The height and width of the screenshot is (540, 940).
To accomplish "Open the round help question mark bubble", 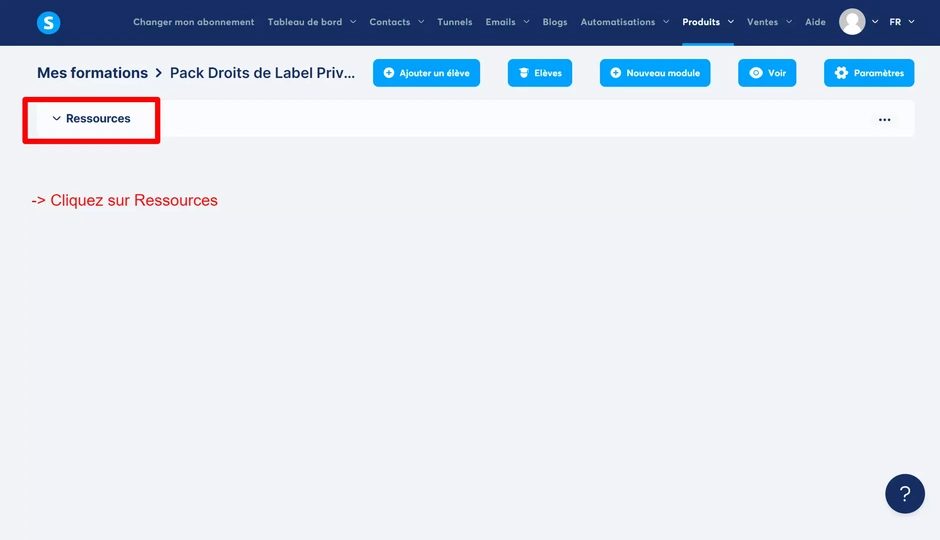I will 905,494.
